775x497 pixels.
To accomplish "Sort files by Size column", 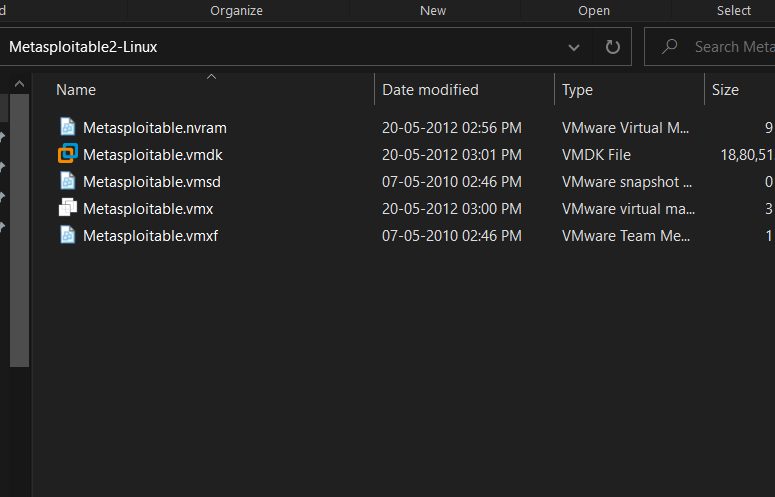I will [x=725, y=90].
